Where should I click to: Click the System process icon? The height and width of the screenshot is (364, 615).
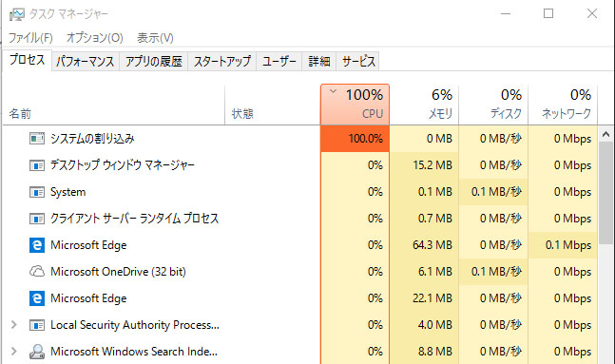(37, 192)
